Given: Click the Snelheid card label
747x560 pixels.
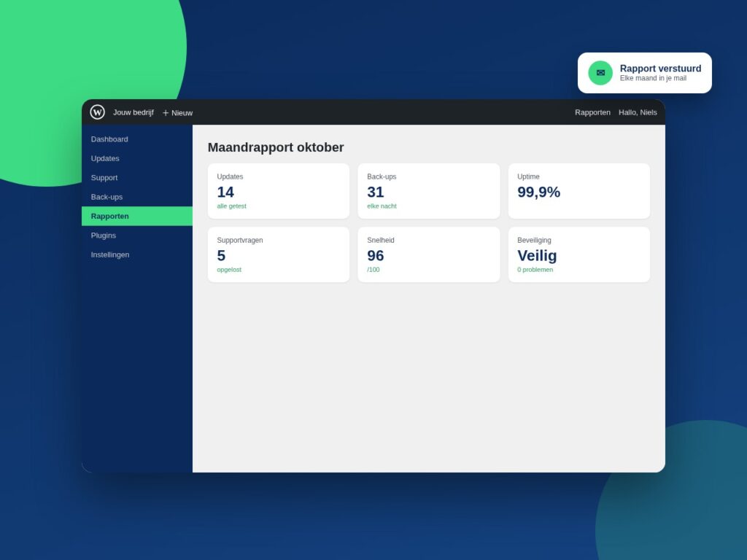Looking at the screenshot, I should [381, 241].
